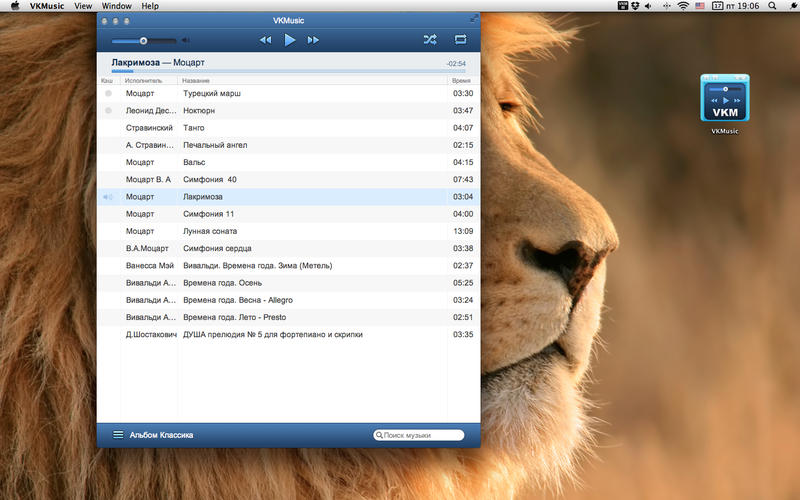Viewport: 800px width, 500px height.
Task: Toggle cache dot for Турецкий марш
Action: point(108,93)
